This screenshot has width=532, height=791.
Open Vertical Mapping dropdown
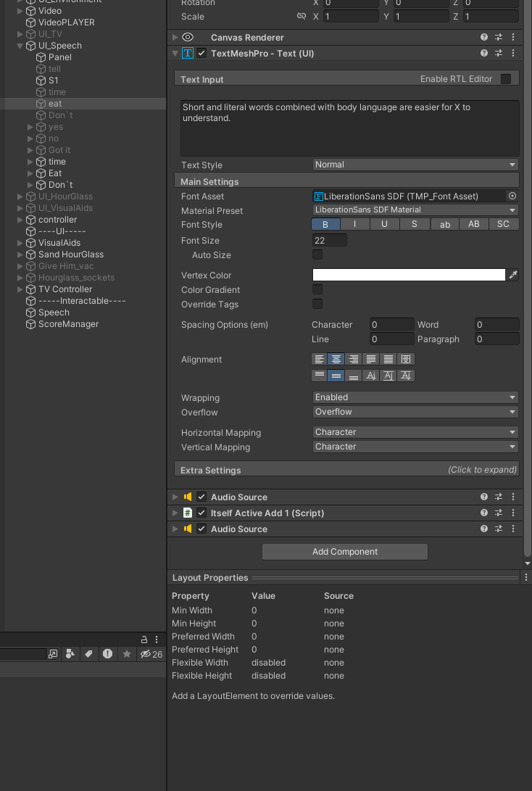tap(415, 447)
